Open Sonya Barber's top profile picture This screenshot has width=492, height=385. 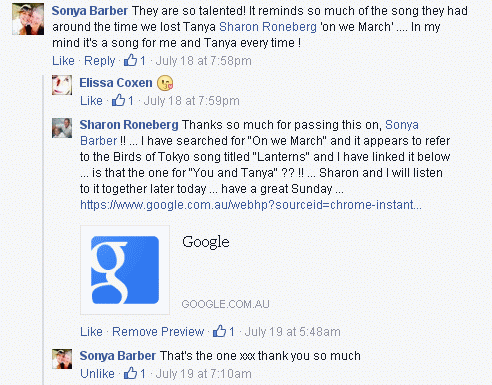[28, 19]
